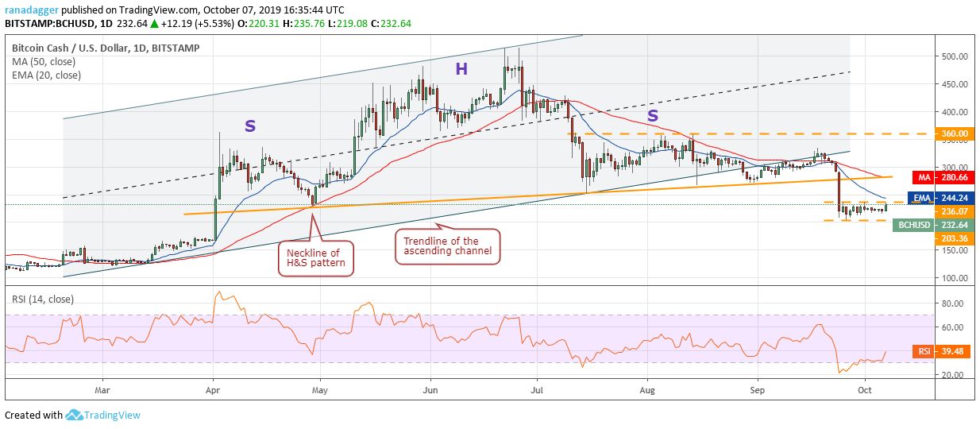Click the TradingView cloud logo icon
980x429 pixels.
(x=75, y=415)
